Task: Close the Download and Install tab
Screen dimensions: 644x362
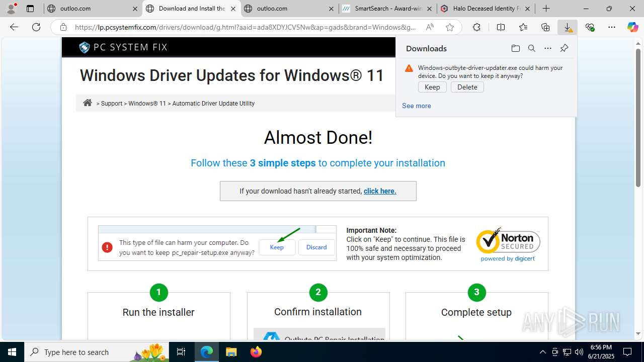Action: [x=233, y=9]
